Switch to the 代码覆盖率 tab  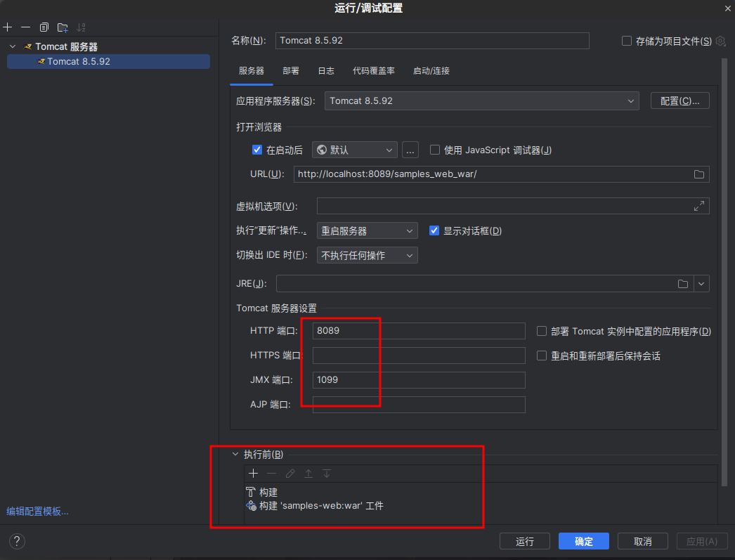(x=374, y=71)
